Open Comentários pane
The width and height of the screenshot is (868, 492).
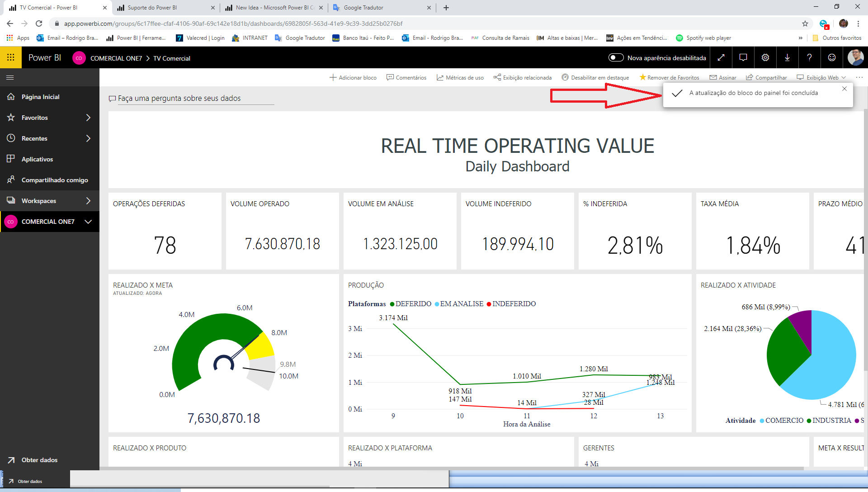click(x=406, y=77)
